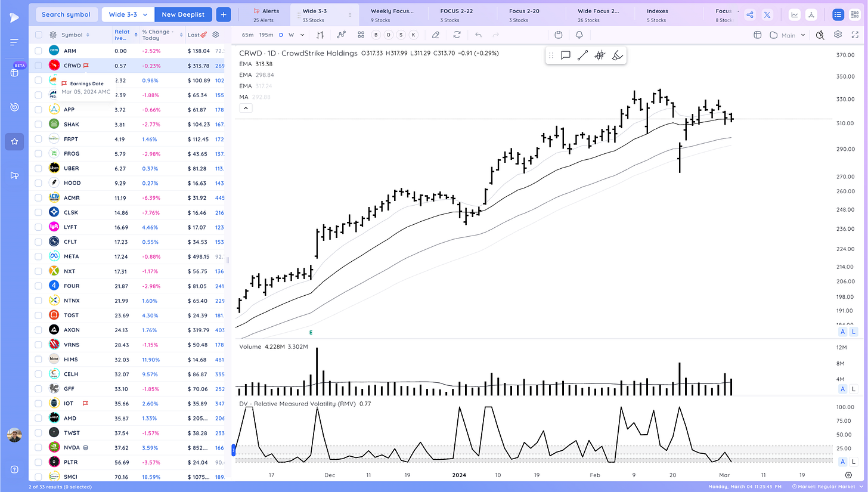The image size is (868, 492).
Task: Select the W weekly timeframe
Action: (x=292, y=35)
